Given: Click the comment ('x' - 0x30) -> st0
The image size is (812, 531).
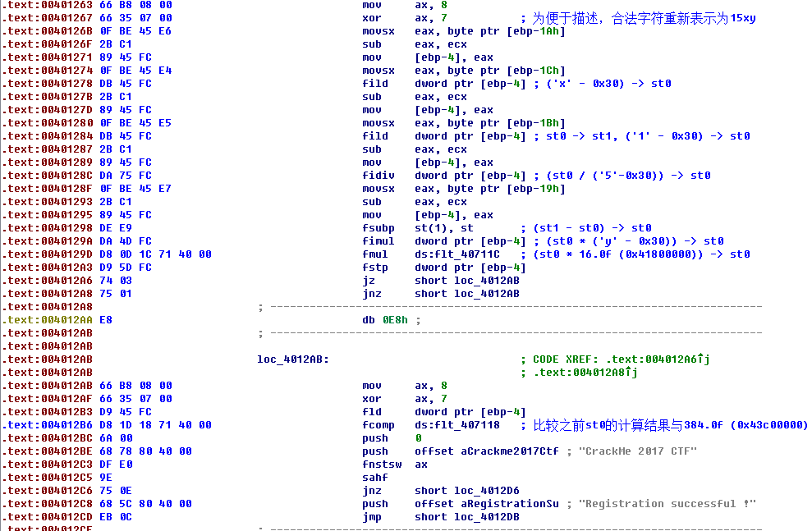Looking at the screenshot, I should (x=603, y=84).
